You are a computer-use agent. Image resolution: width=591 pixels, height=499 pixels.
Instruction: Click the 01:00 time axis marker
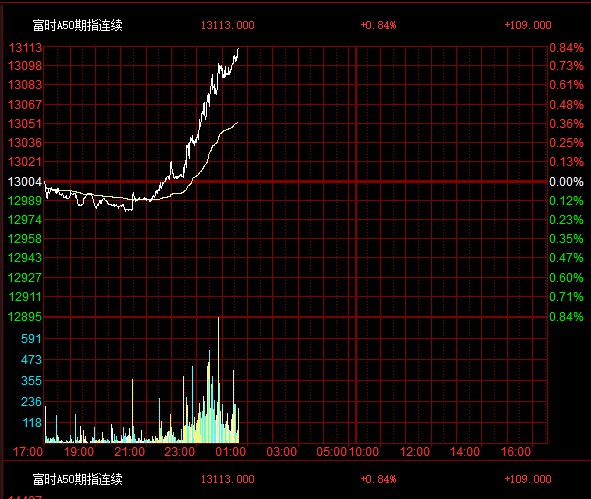click(231, 452)
